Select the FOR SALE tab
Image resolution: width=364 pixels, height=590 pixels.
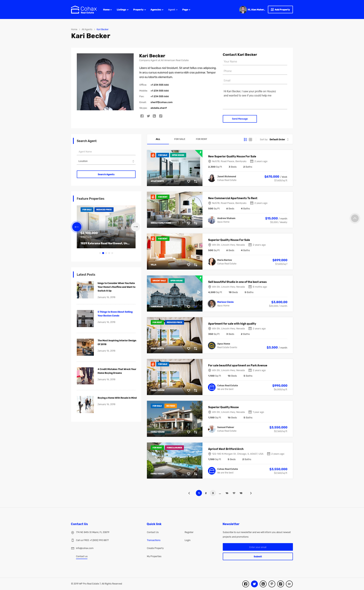pyautogui.click(x=180, y=139)
